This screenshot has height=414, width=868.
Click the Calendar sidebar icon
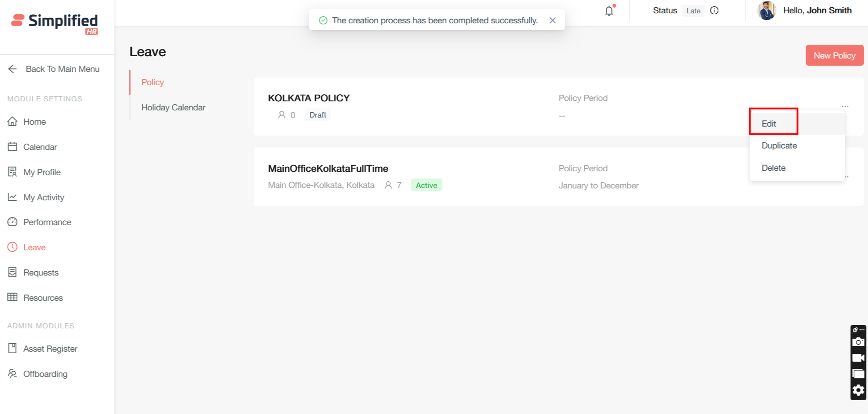coord(12,147)
